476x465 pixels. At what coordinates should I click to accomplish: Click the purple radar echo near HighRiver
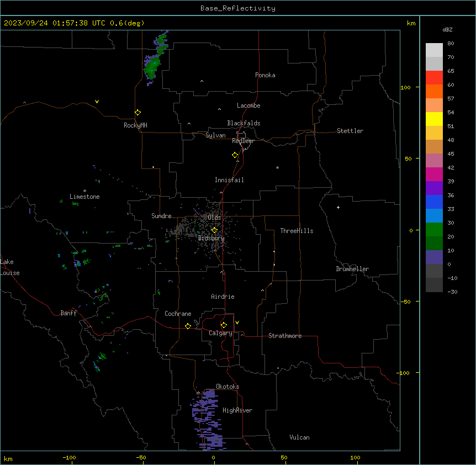click(x=208, y=420)
